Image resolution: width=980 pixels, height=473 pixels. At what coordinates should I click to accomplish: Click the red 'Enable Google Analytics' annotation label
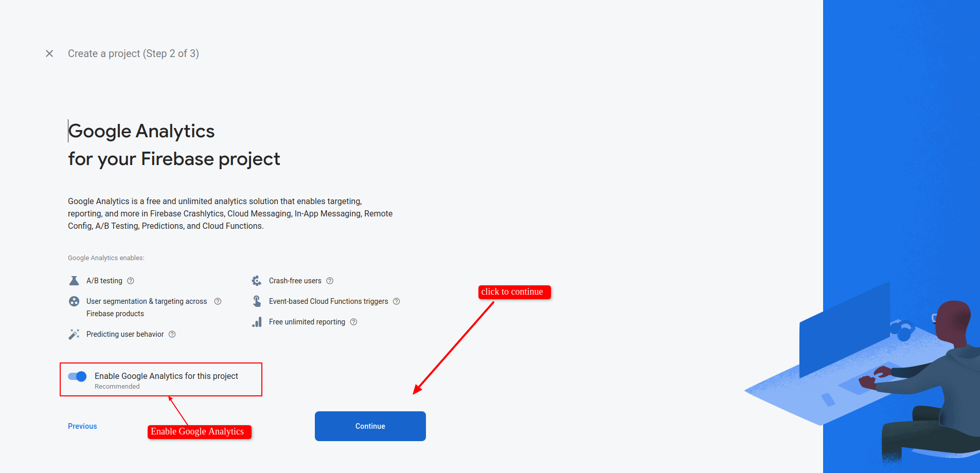coord(200,432)
